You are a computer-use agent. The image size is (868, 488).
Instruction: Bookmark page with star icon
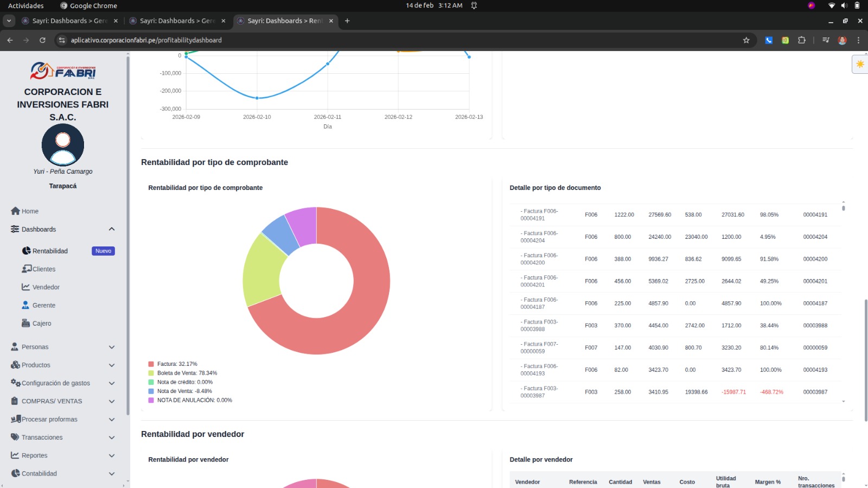pyautogui.click(x=746, y=40)
